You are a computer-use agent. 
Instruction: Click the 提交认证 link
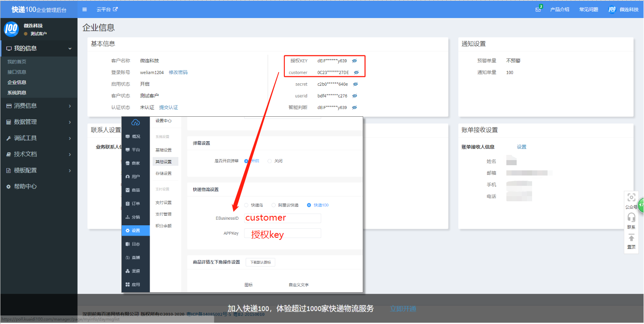click(169, 107)
